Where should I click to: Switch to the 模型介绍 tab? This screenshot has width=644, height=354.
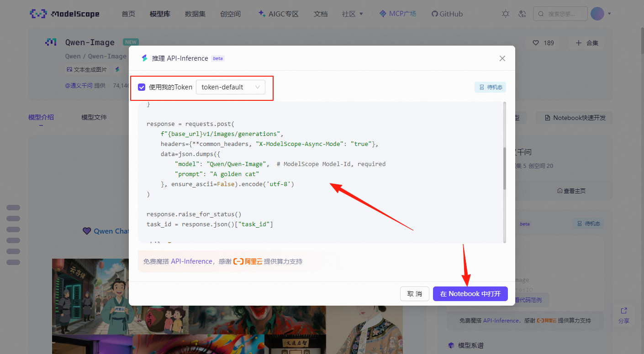41,117
